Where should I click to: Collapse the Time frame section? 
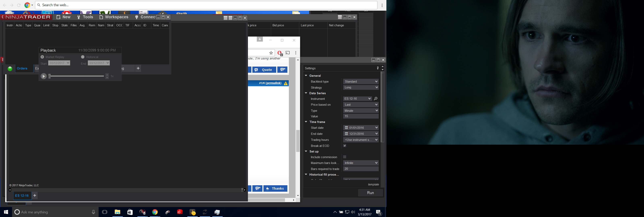pos(306,122)
